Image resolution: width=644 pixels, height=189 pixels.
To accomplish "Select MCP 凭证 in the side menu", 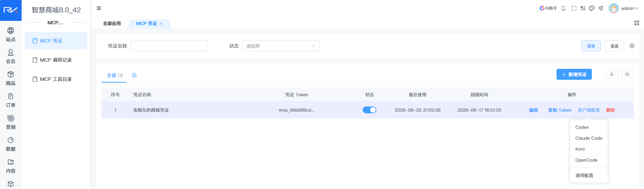I will pos(56,41).
